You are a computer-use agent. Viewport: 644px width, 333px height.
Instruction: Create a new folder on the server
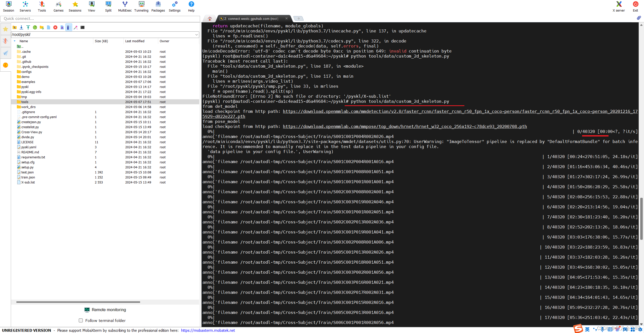click(x=42, y=27)
